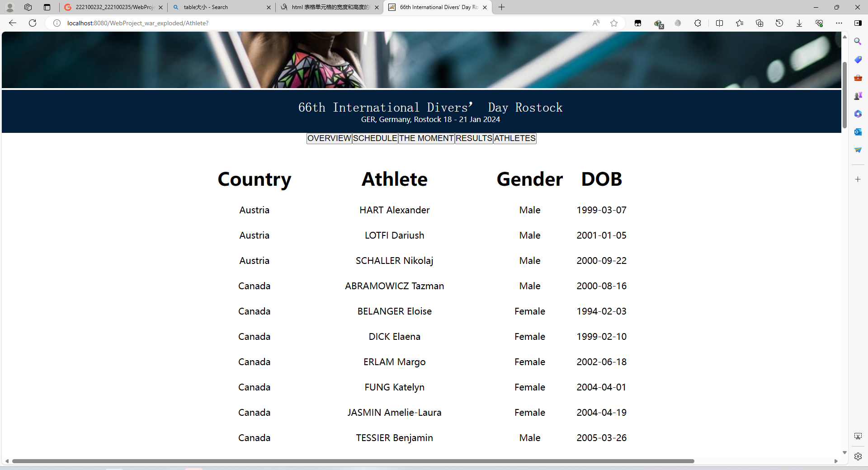Image resolution: width=868 pixels, height=470 pixels.
Task: Open the SCHEDULE page
Action: point(375,138)
